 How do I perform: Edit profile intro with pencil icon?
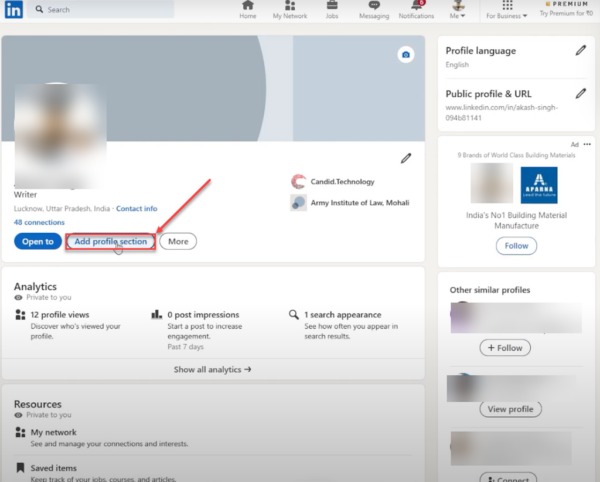tap(406, 158)
